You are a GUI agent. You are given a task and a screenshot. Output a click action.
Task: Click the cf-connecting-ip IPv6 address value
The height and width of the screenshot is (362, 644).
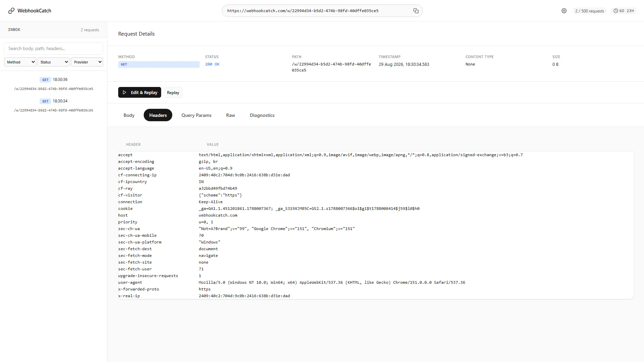pyautogui.click(x=244, y=175)
